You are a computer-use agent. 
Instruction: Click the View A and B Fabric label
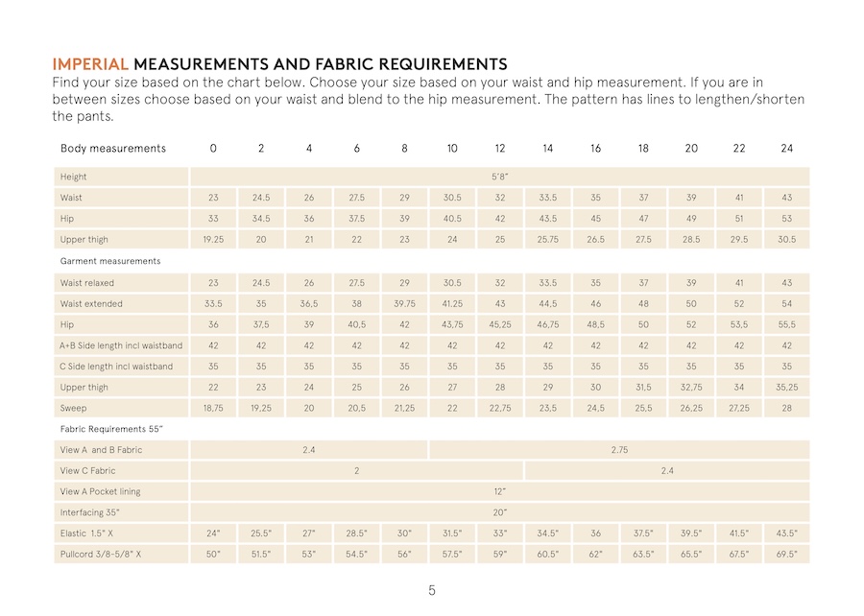(x=101, y=450)
